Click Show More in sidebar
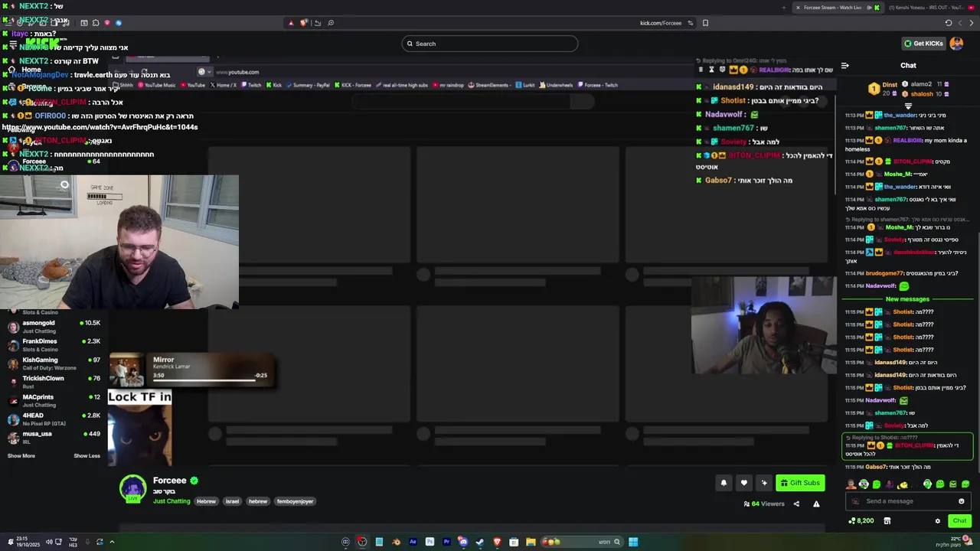Image resolution: width=980 pixels, height=551 pixels. click(x=21, y=455)
